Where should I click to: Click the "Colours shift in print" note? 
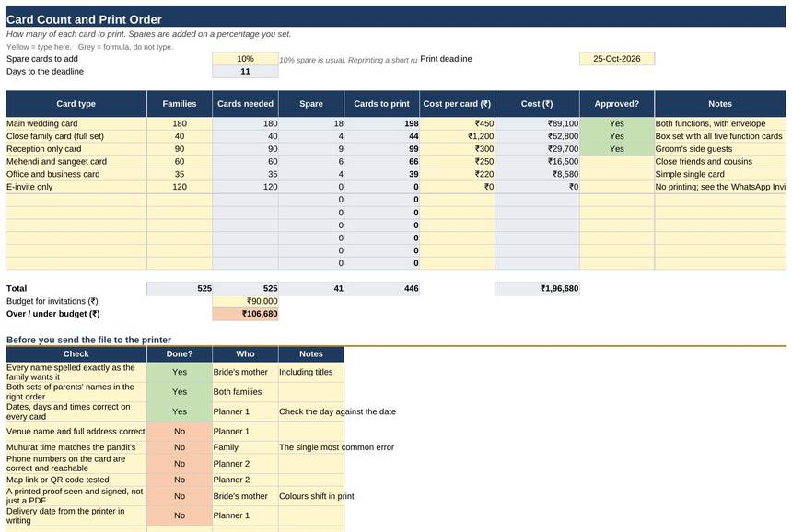317,496
